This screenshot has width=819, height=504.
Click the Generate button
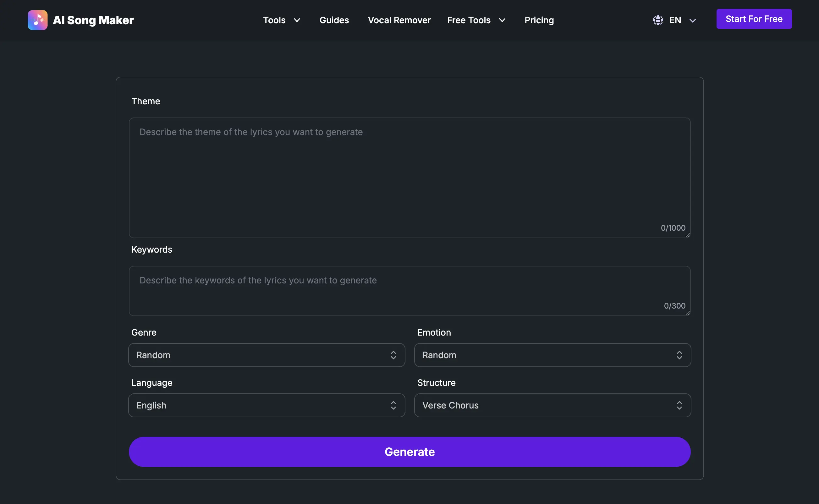click(x=409, y=452)
